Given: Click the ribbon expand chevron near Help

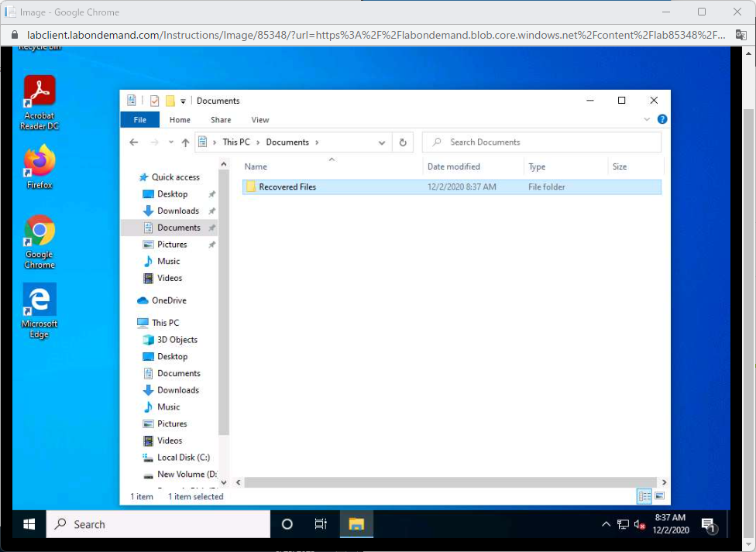Looking at the screenshot, I should click(x=648, y=119).
